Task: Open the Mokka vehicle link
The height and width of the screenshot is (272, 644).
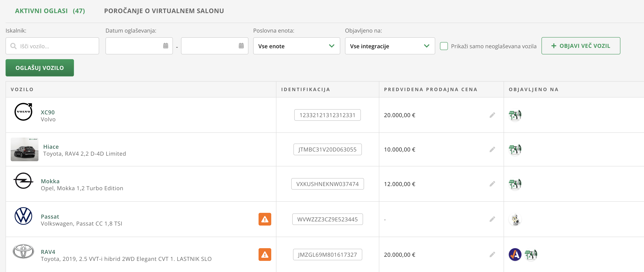Action: point(50,181)
